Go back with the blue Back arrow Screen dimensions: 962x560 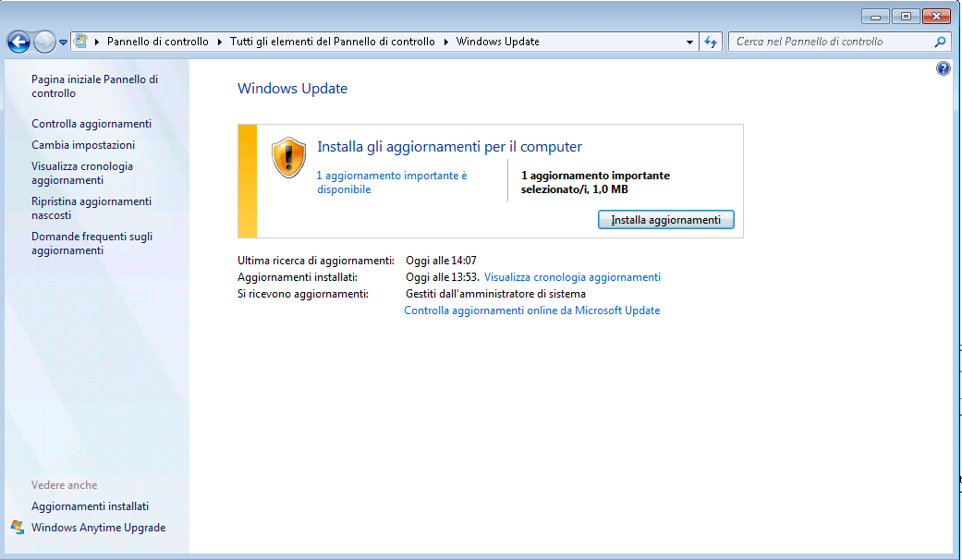[18, 42]
